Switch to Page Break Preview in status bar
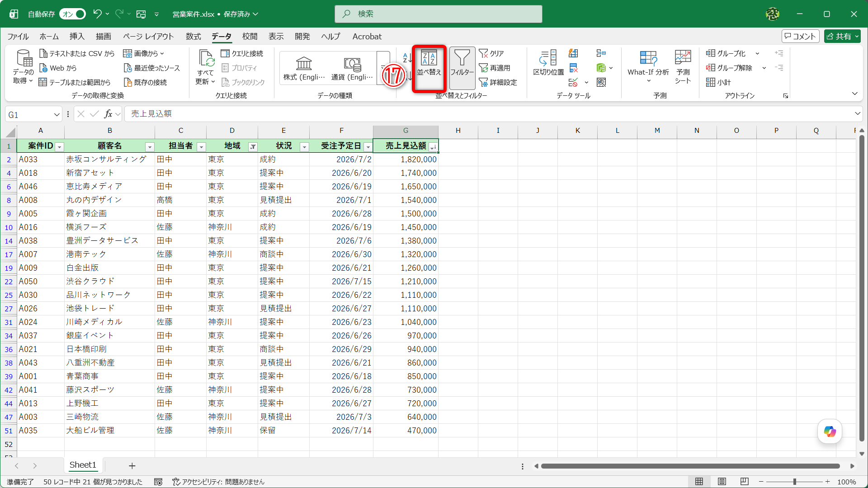The height and width of the screenshot is (488, 868). (x=745, y=482)
